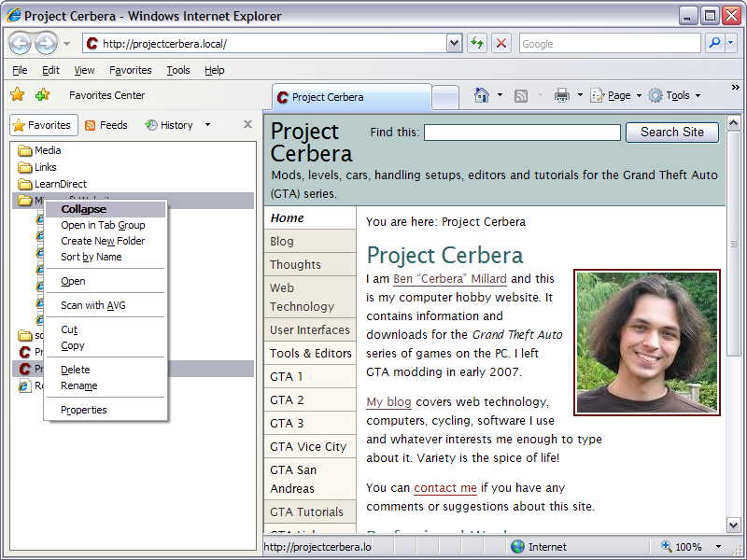Expand the History view dropdown arrow
Screen dimensions: 747x560
[x=207, y=125]
